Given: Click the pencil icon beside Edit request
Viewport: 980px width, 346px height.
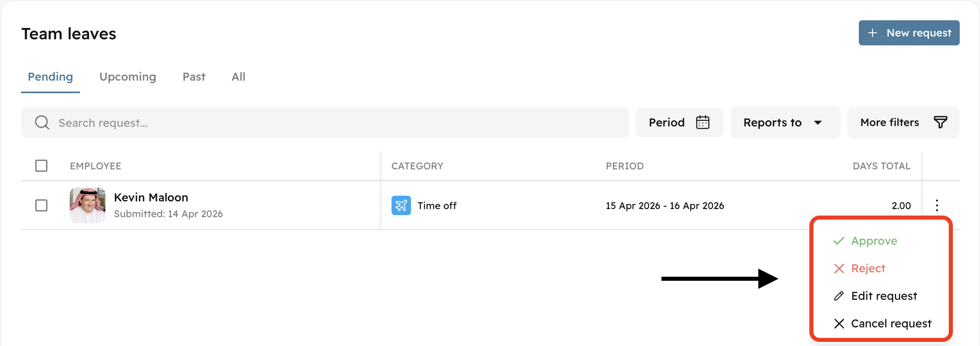Looking at the screenshot, I should pyautogui.click(x=838, y=296).
